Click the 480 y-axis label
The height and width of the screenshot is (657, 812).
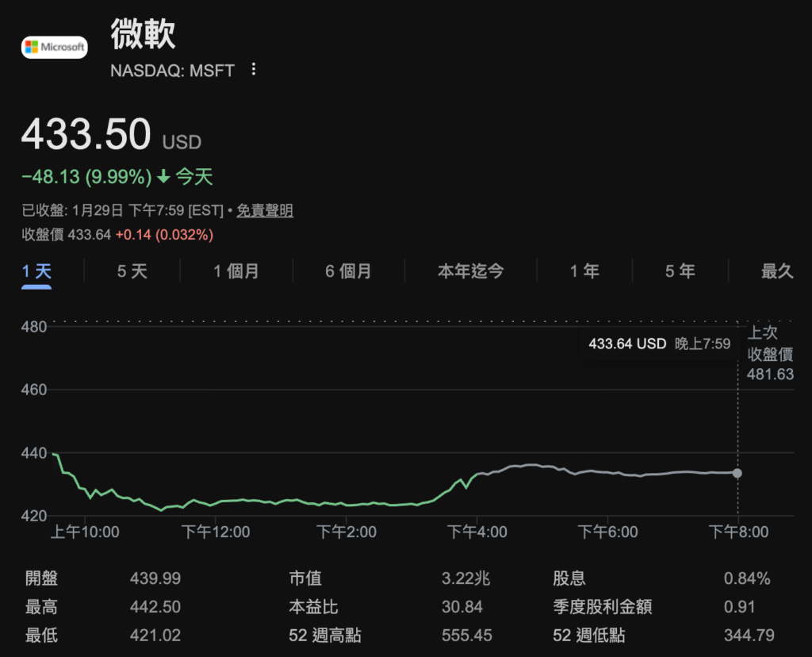tap(33, 327)
